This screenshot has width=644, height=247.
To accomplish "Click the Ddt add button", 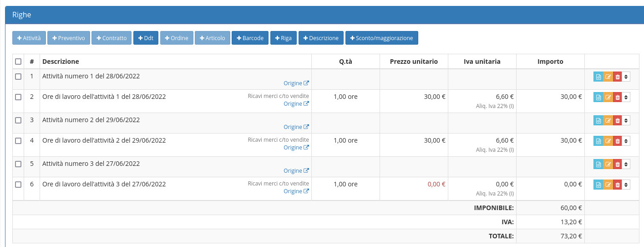I will coord(146,38).
